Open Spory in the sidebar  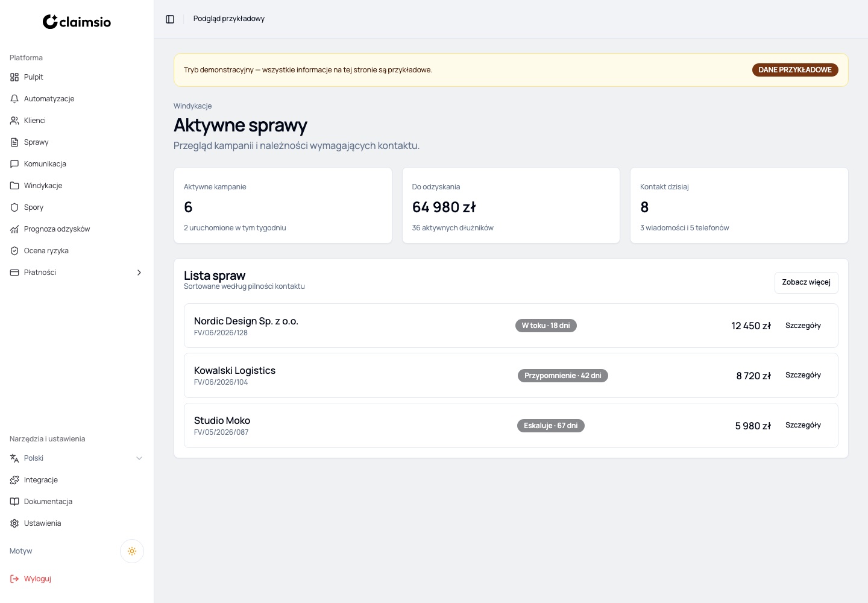(x=77, y=207)
